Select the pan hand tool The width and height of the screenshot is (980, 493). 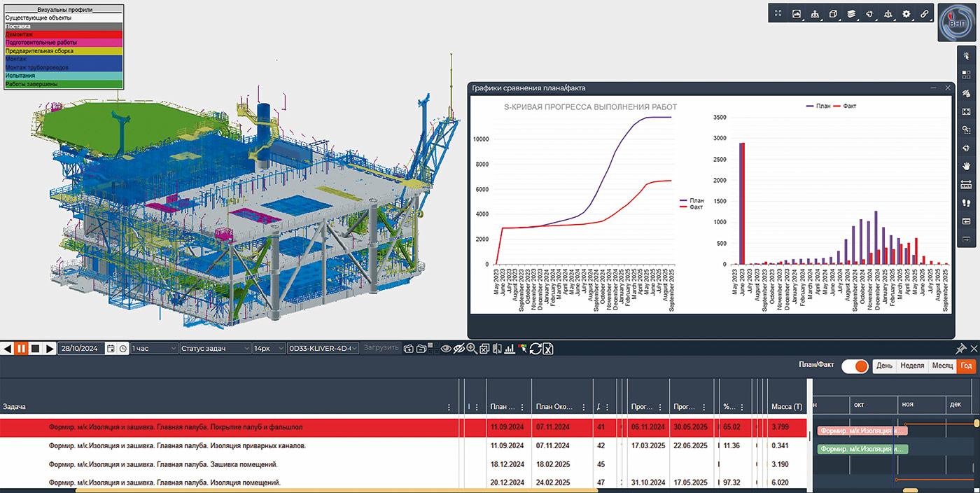(x=966, y=166)
